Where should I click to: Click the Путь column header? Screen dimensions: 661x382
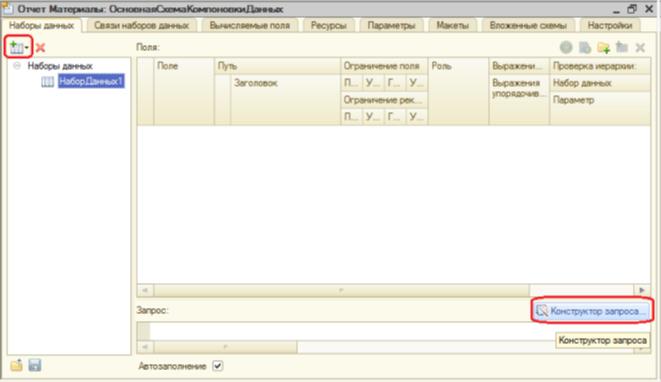277,66
